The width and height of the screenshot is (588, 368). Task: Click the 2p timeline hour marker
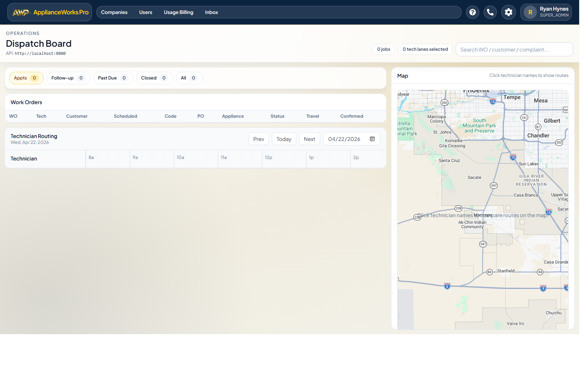pos(356,158)
